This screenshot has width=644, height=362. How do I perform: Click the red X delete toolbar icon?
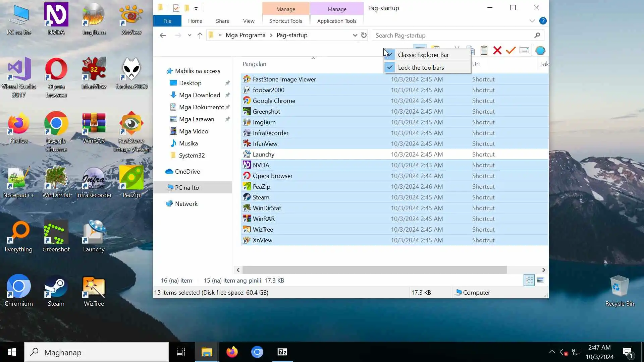pos(497,50)
